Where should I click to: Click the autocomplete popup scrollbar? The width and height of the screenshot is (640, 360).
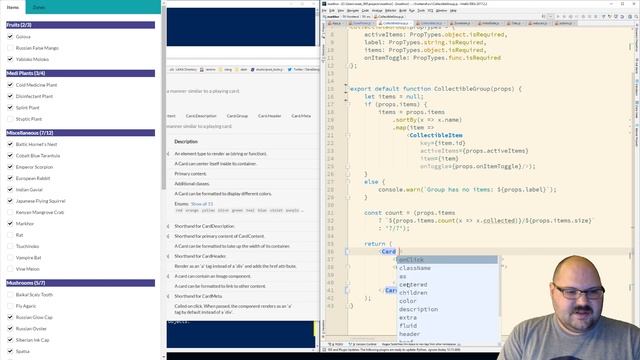point(500,286)
